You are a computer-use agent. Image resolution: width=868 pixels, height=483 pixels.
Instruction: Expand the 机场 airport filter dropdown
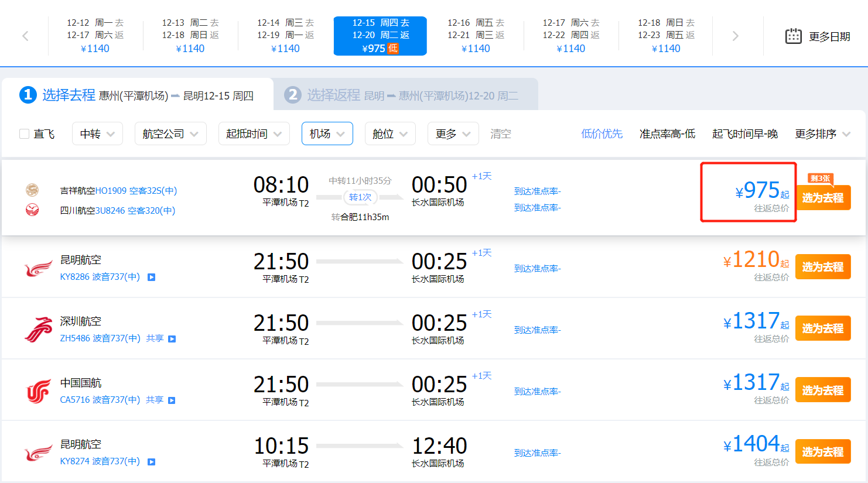pyautogui.click(x=327, y=134)
